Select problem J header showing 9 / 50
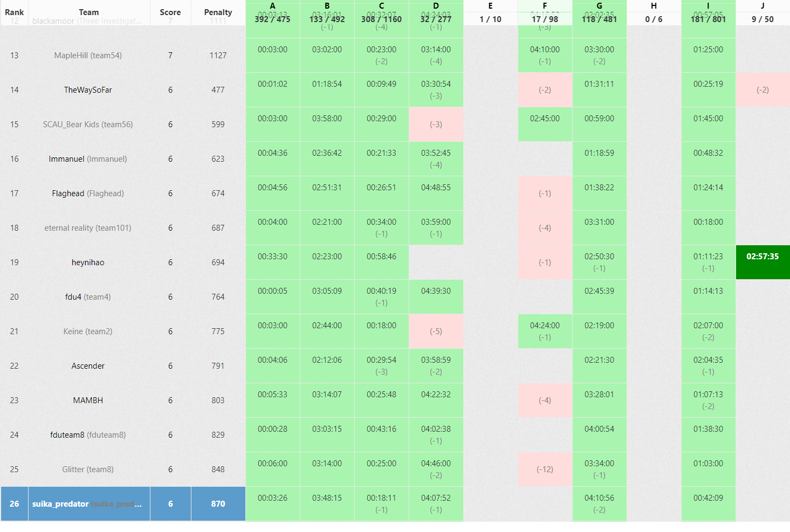Screen dimensions: 790x532 (x=762, y=13)
